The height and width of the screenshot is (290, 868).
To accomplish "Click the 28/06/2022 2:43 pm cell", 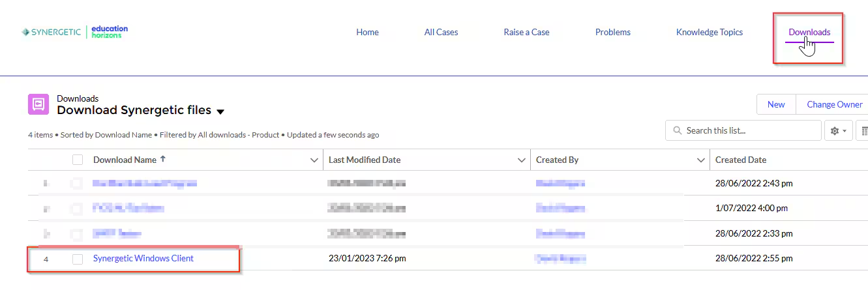I will [x=754, y=184].
